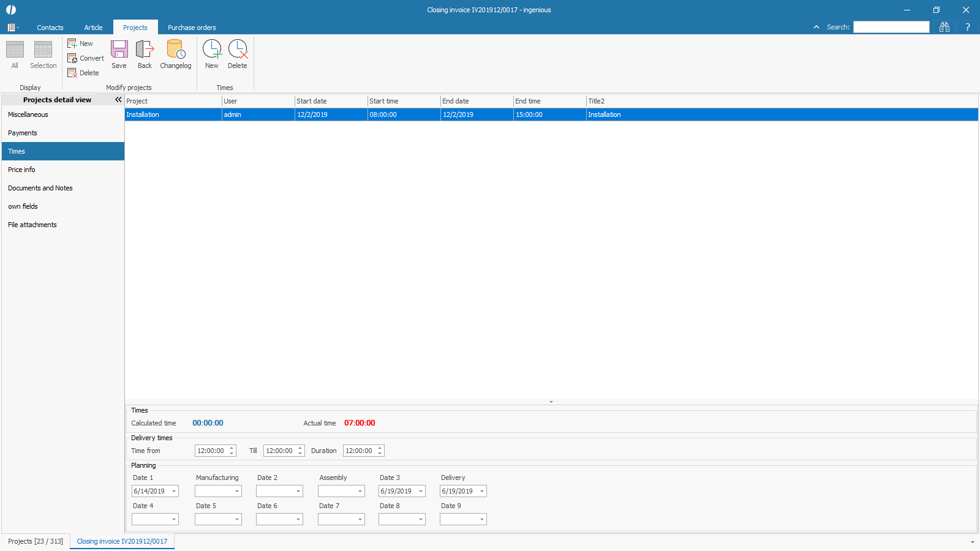Click the binoculars search icon
Screen dimensions: 980x551
[944, 27]
